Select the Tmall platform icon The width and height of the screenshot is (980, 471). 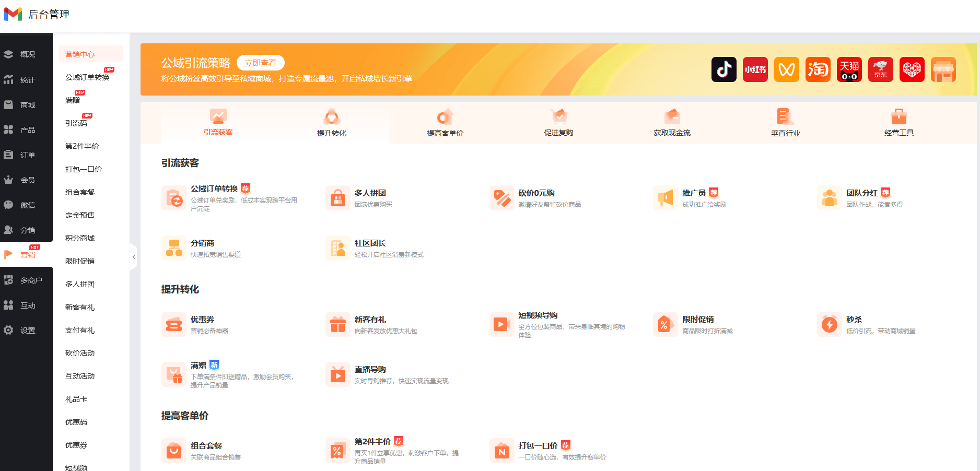point(849,69)
